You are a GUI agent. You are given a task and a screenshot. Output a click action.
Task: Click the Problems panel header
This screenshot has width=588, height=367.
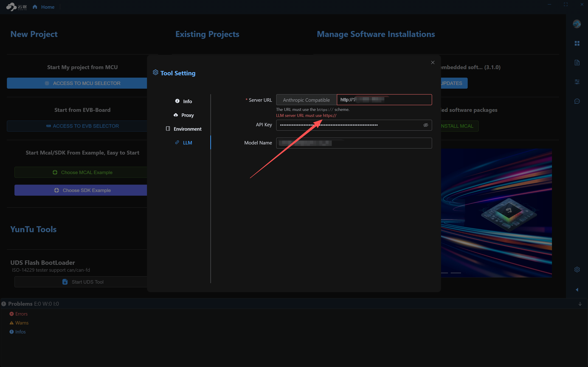coord(294,304)
